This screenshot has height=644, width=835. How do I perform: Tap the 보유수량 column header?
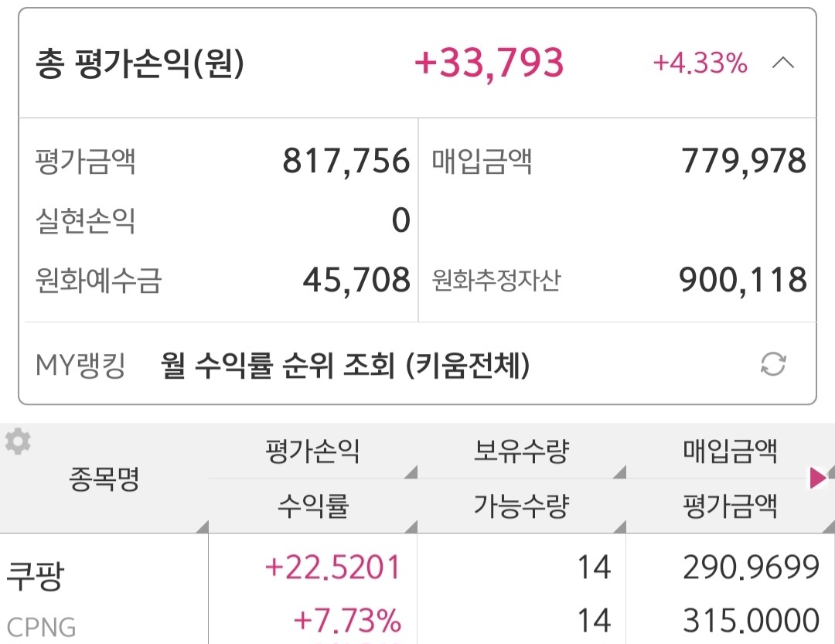pos(521,451)
